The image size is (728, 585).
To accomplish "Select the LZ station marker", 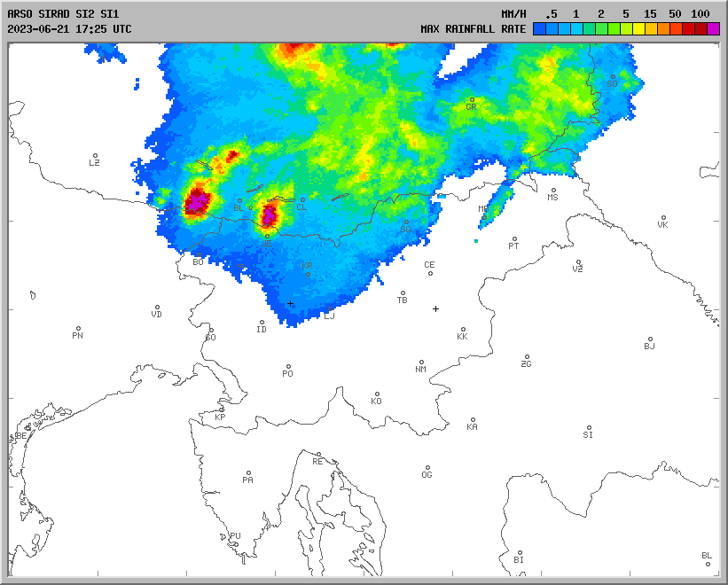I will [x=95, y=156].
